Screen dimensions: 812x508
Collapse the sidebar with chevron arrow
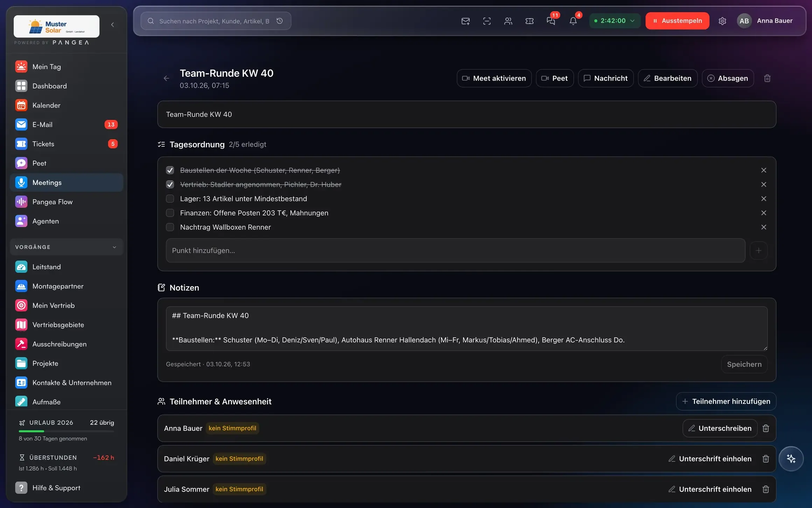(112, 25)
